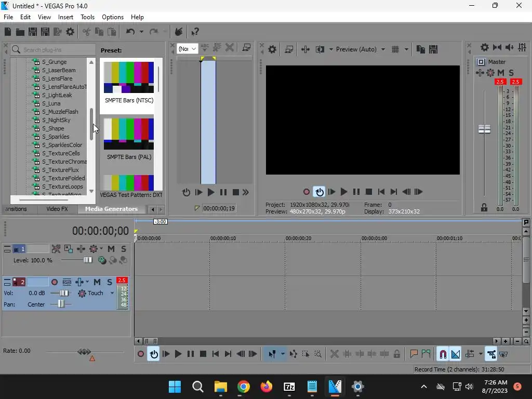Viewport: 532px width, 399px height.
Task: Redo action arrow in toolbar
Action: (x=154, y=32)
